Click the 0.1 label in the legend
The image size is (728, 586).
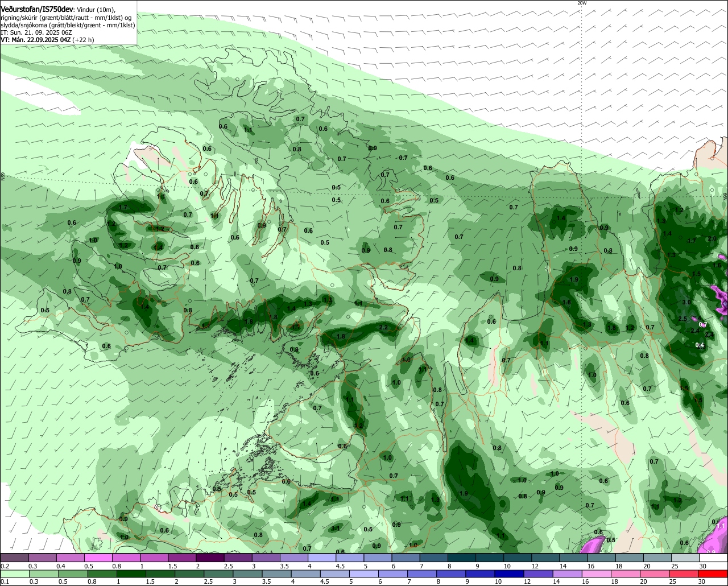[x=5, y=581]
